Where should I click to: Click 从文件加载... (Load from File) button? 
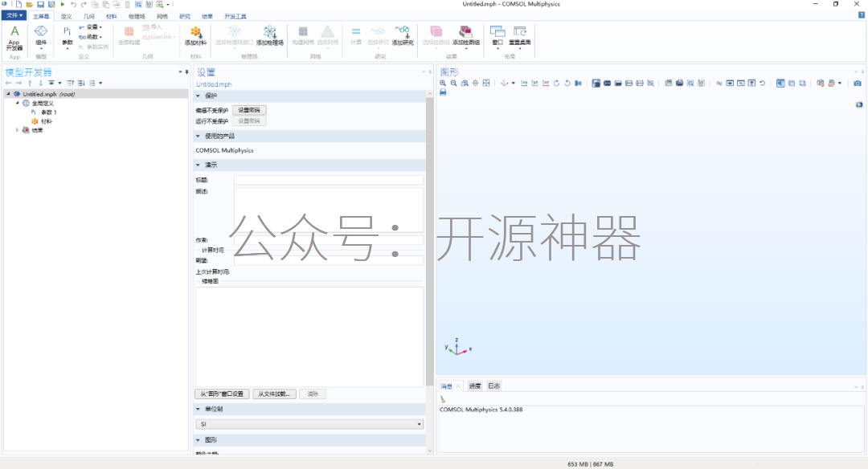pyautogui.click(x=275, y=394)
